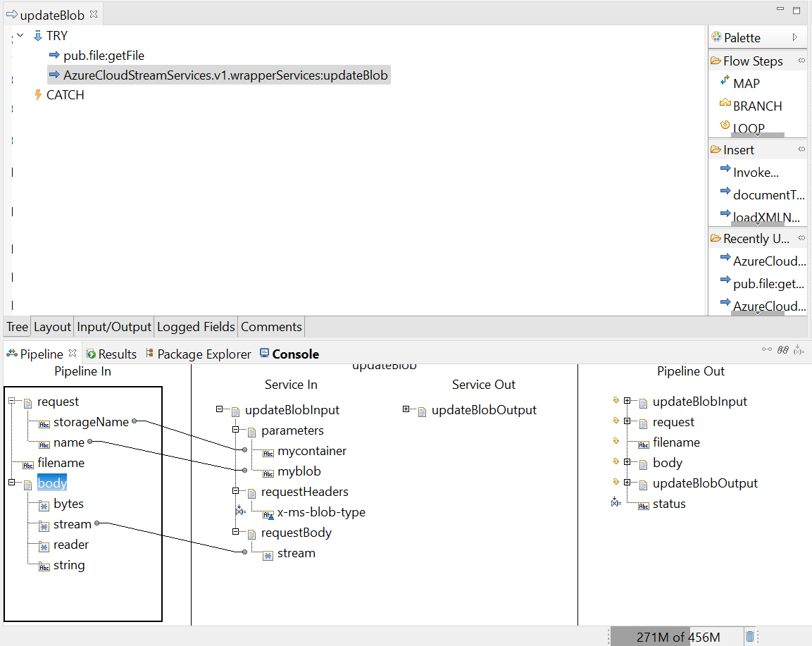Open the Console view tab
The width and height of the screenshot is (812, 646).
[289, 354]
